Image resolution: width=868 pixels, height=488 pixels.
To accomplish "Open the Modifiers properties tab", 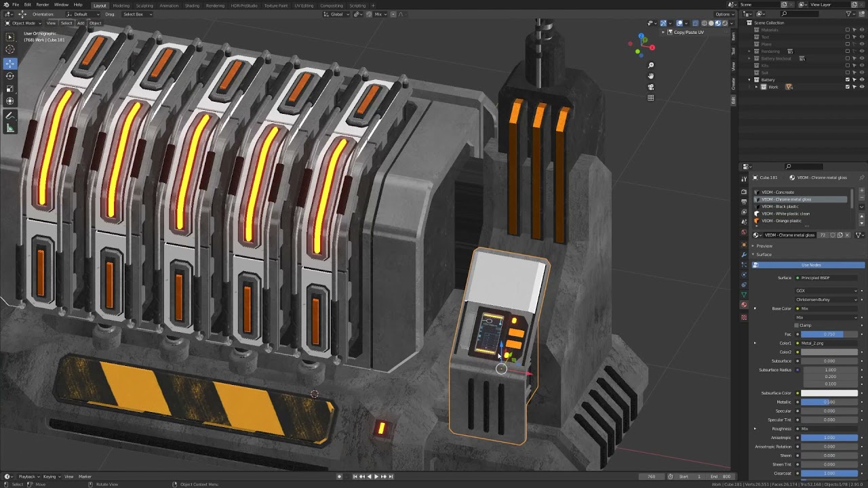I will pyautogui.click(x=744, y=255).
